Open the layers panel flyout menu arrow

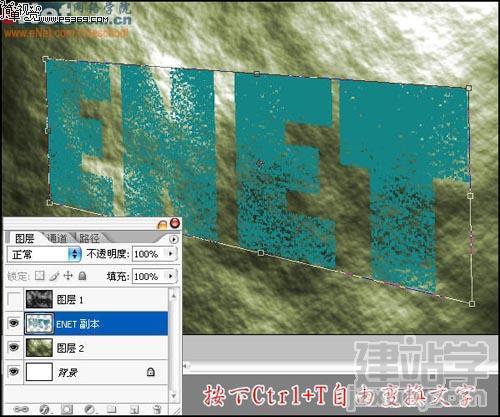click(173, 239)
